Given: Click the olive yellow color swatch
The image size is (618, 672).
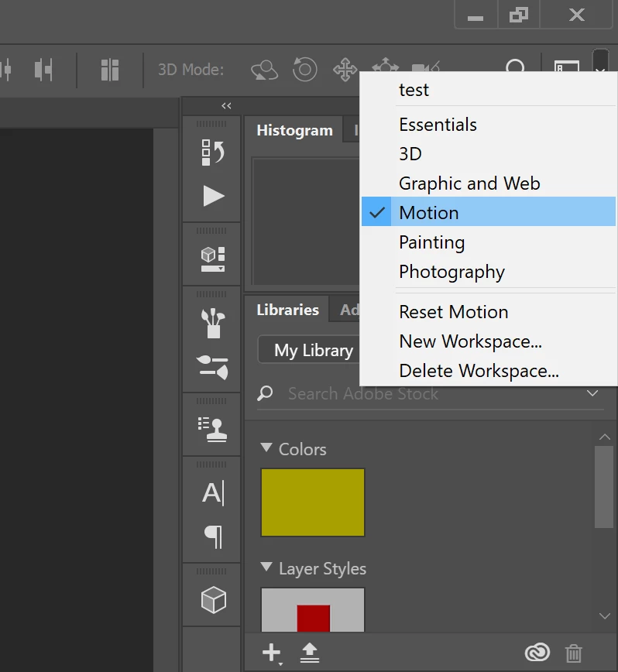Looking at the screenshot, I should pos(313,502).
